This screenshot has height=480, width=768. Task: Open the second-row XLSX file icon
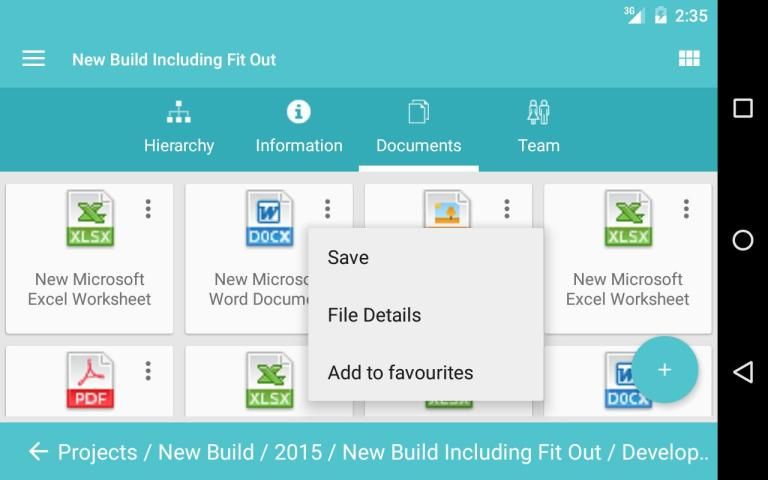click(x=269, y=382)
